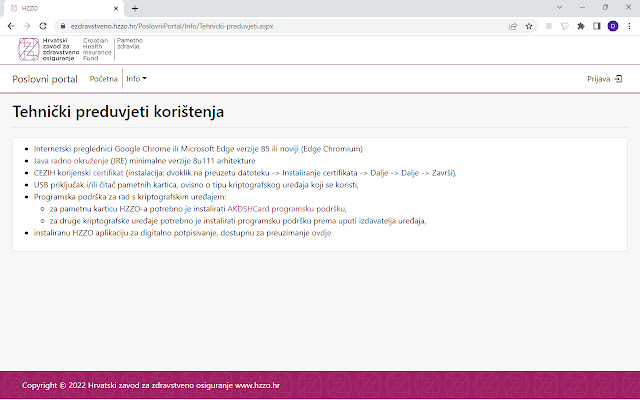640x400 pixels.
Task: Click the address bar URL
Action: click(x=172, y=26)
